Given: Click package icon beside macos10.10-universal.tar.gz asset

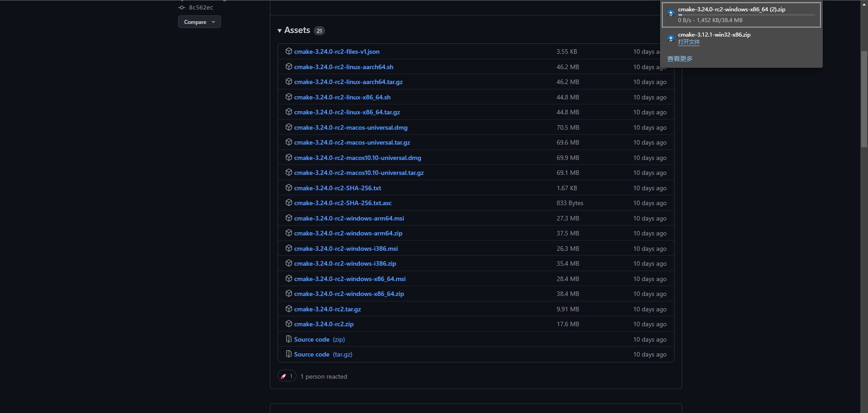Looking at the screenshot, I should click(289, 173).
